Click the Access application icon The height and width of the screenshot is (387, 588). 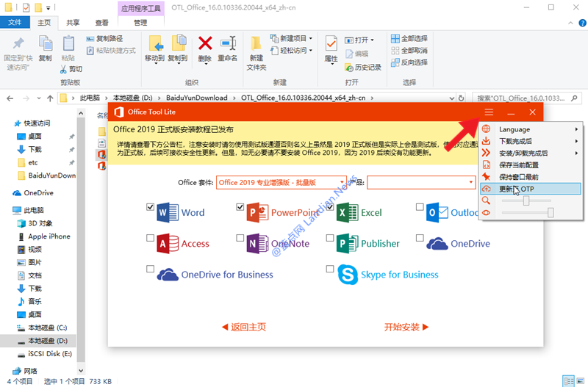click(168, 244)
